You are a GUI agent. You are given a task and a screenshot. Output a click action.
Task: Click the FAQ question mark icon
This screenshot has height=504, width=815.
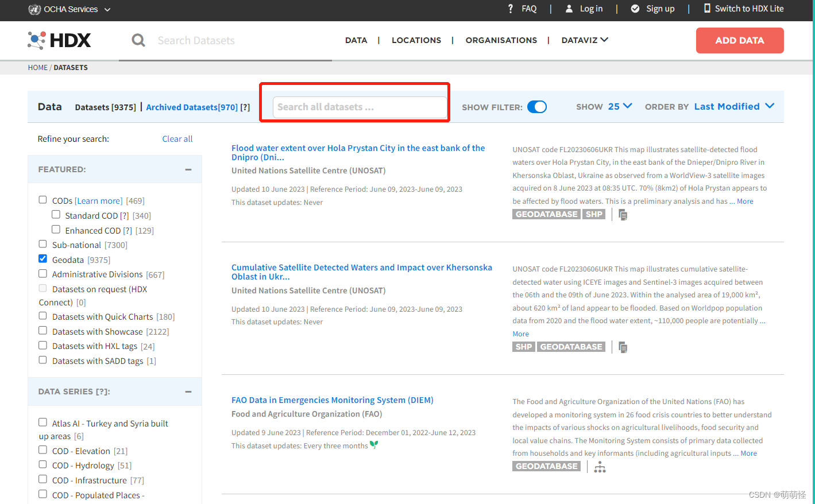(x=511, y=9)
